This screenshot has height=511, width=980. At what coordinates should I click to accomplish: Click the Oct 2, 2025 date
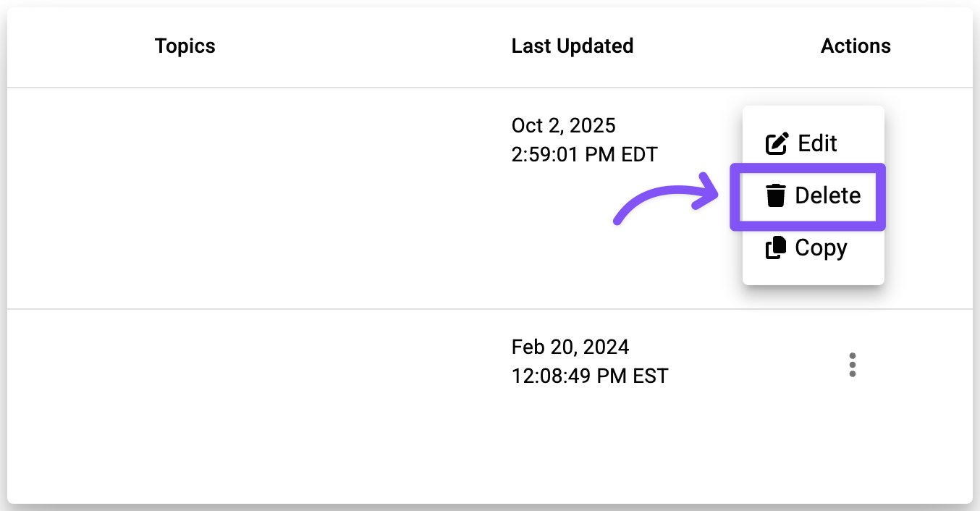point(563,125)
